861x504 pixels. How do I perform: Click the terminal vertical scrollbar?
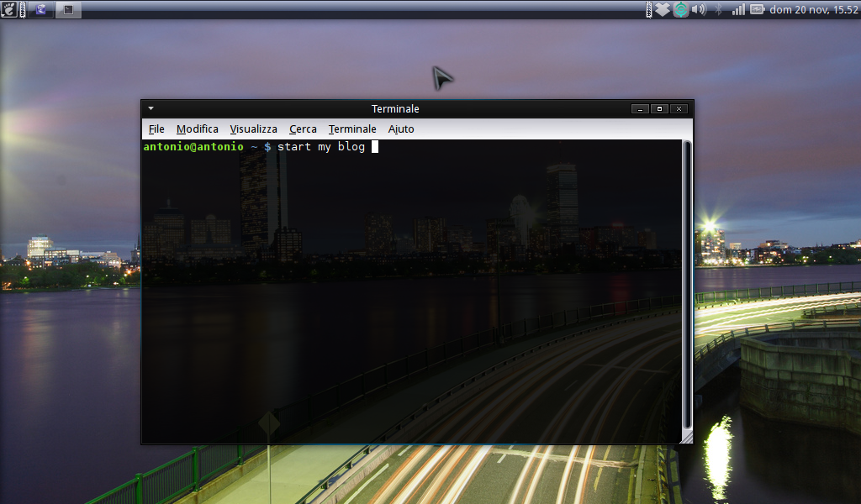click(686, 285)
